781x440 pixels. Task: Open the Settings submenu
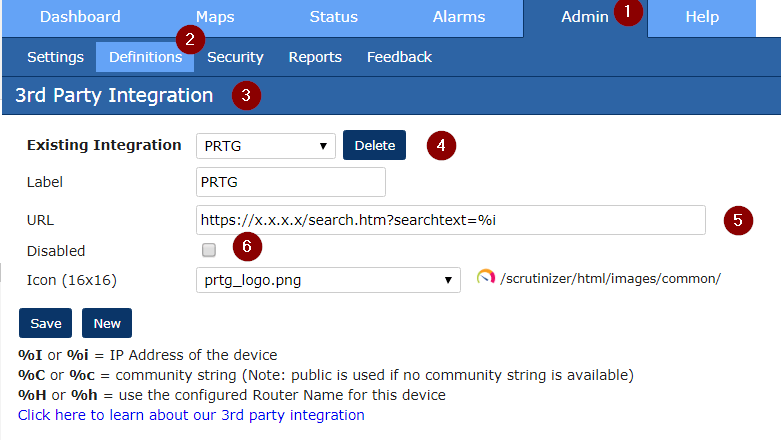[x=55, y=57]
